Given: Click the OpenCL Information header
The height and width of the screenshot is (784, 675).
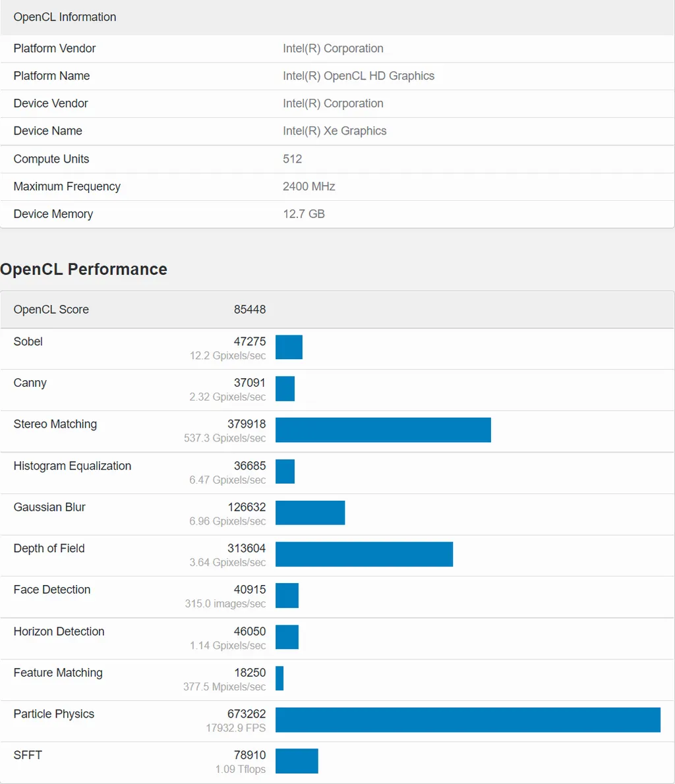Looking at the screenshot, I should 65,17.
